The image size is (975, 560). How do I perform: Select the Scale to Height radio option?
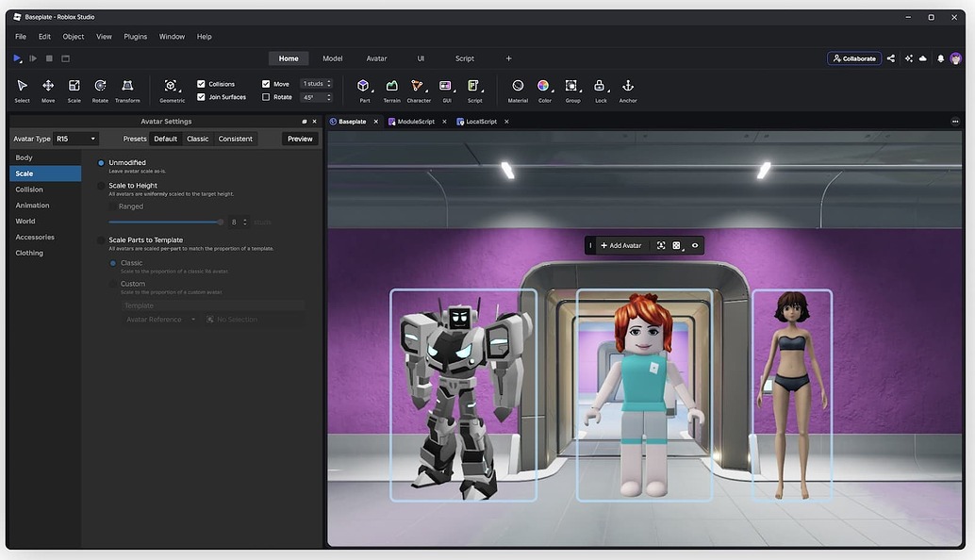[101, 185]
